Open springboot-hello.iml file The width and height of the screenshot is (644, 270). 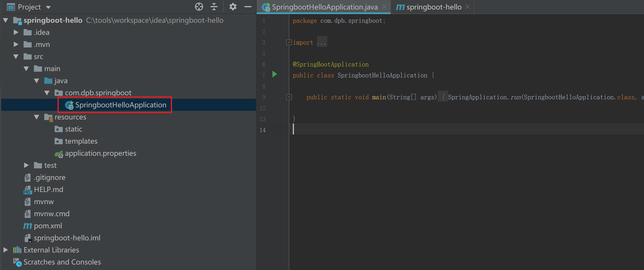pos(67,238)
